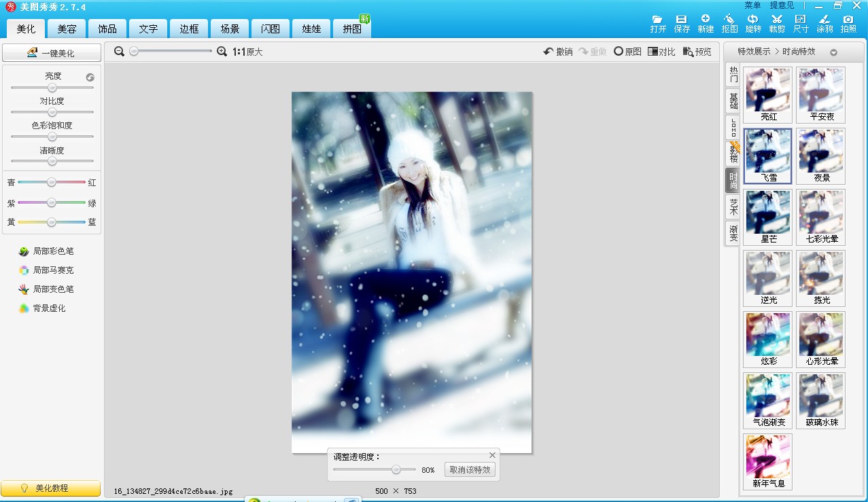Click the zoom-in magnifier icon
Viewport: 868px width, 502px height.
click(222, 52)
